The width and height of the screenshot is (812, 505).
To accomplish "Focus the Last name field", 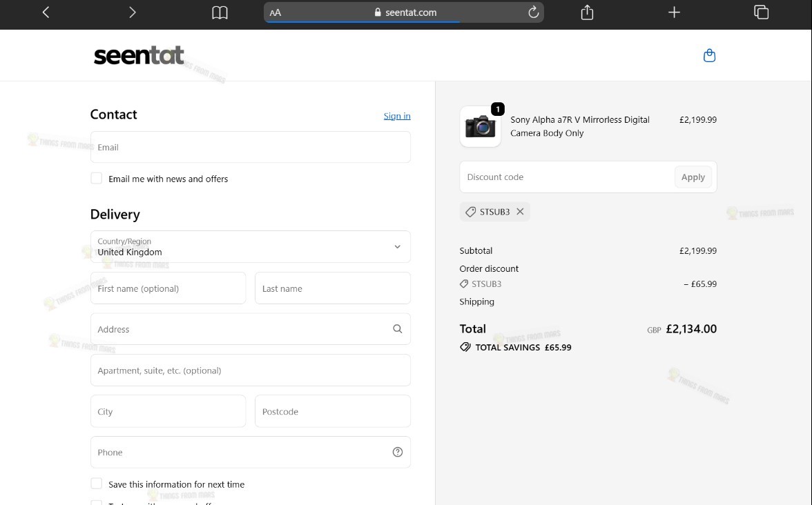I will point(333,288).
